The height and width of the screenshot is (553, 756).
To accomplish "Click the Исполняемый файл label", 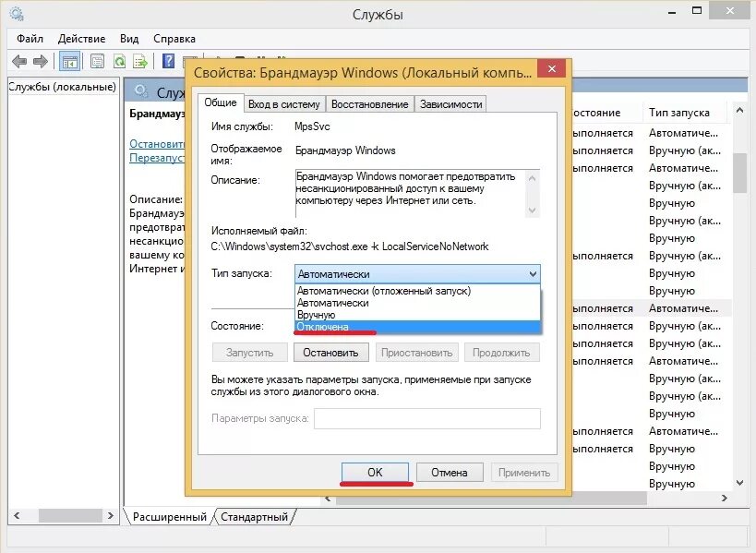I will (x=258, y=231).
